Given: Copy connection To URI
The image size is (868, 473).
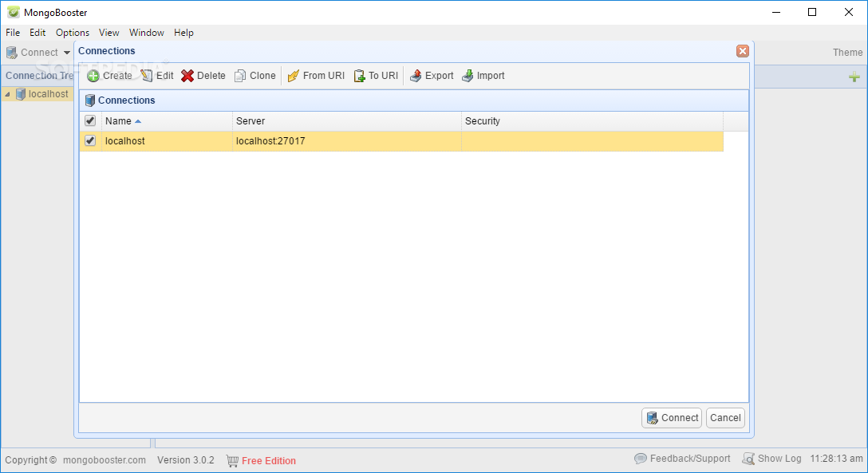Looking at the screenshot, I should tap(376, 76).
